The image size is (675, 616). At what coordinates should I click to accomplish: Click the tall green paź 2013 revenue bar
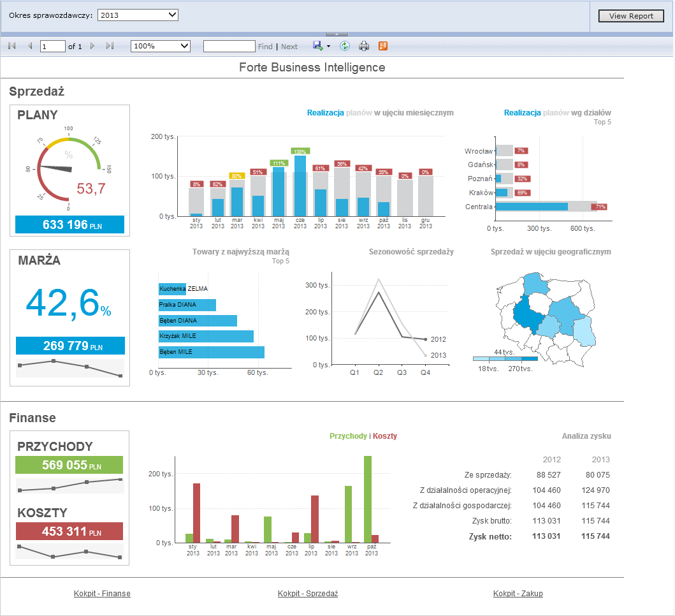pyautogui.click(x=368, y=499)
